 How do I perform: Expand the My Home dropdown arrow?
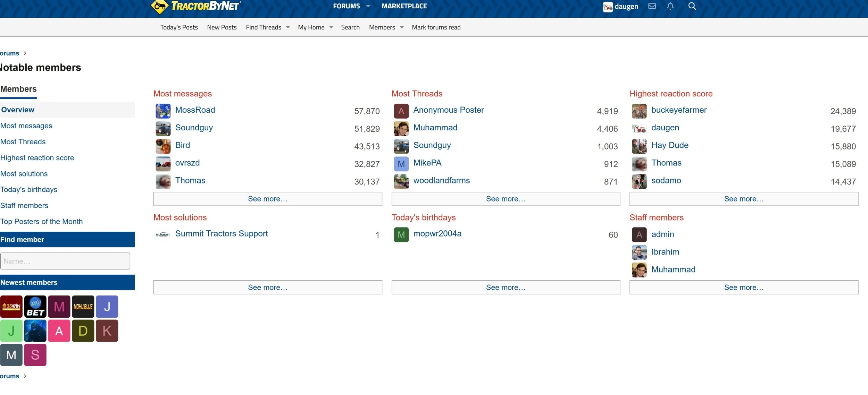[331, 27]
